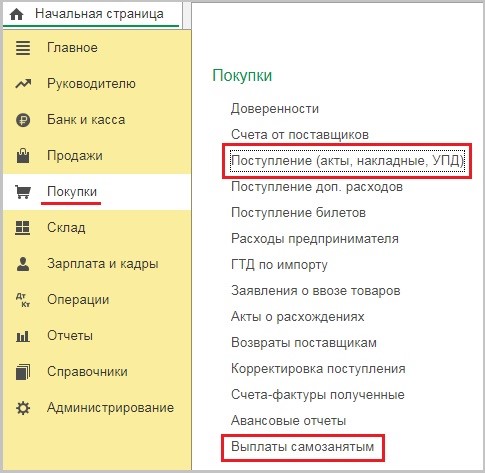Click the shopping bag icon for Продажи

23,155
